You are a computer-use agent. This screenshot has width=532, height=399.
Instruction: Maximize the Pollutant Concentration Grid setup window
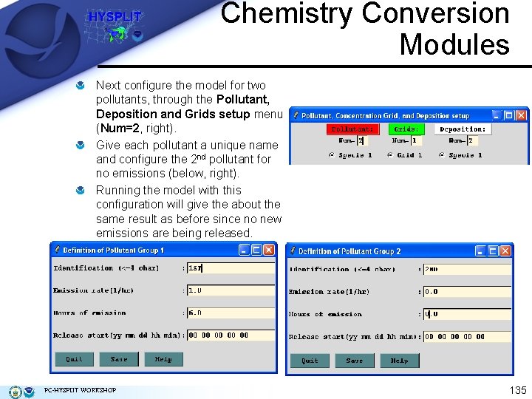[509, 116]
